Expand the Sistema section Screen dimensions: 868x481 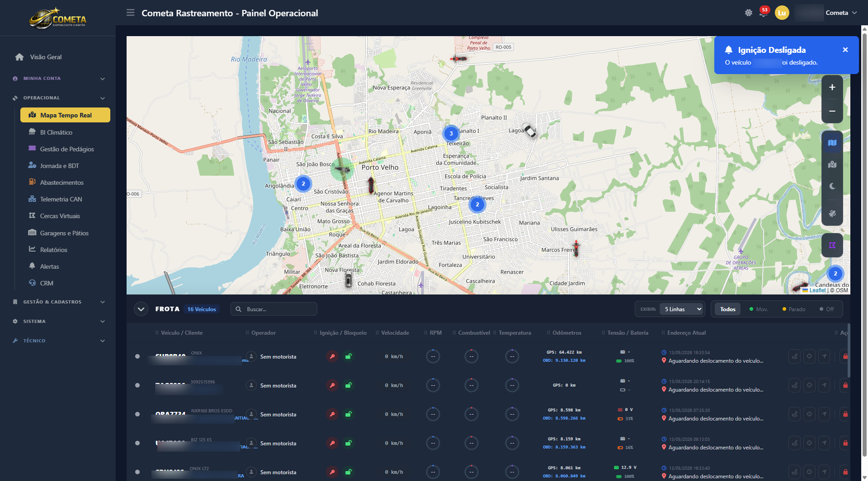coord(58,322)
